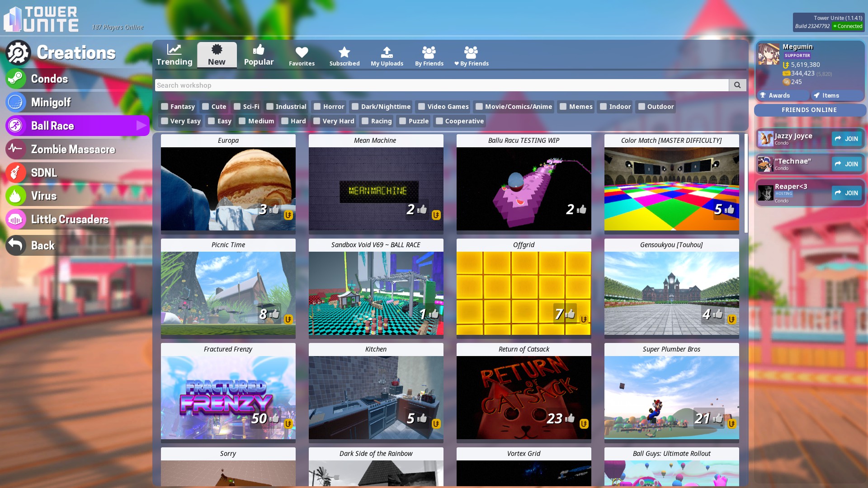Open the Popular tab
This screenshot has height=488, width=868.
pos(259,55)
